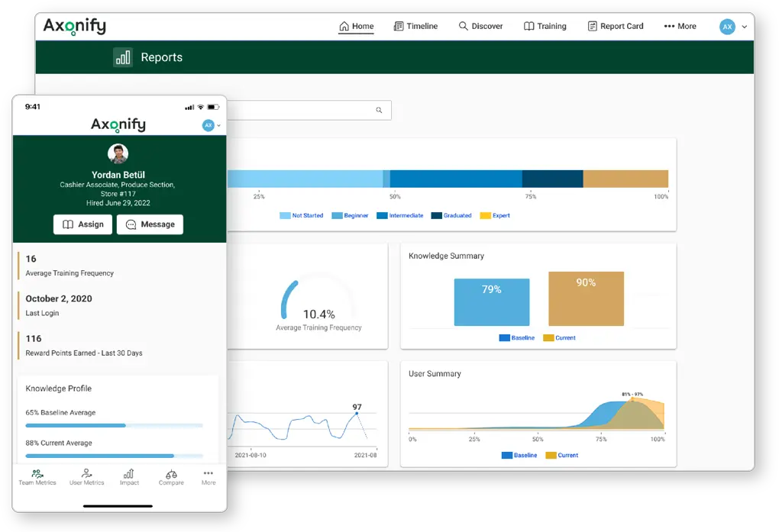Toggle Current legend in User Summary
779x532 pixels.
coord(562,455)
